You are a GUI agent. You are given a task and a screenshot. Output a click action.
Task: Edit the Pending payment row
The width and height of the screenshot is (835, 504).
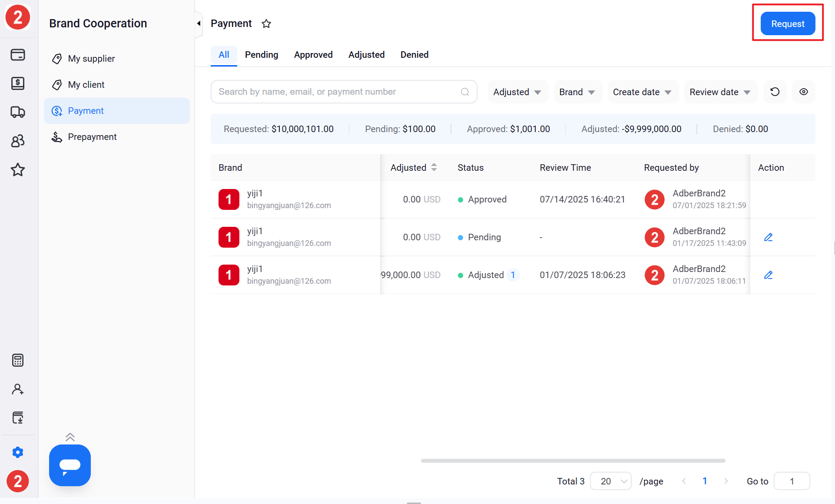pyautogui.click(x=768, y=237)
